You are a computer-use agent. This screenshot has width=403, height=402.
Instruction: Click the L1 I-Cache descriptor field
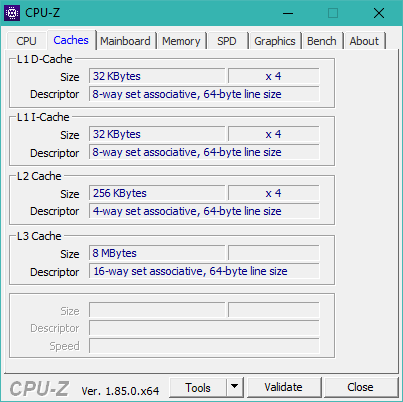click(204, 152)
